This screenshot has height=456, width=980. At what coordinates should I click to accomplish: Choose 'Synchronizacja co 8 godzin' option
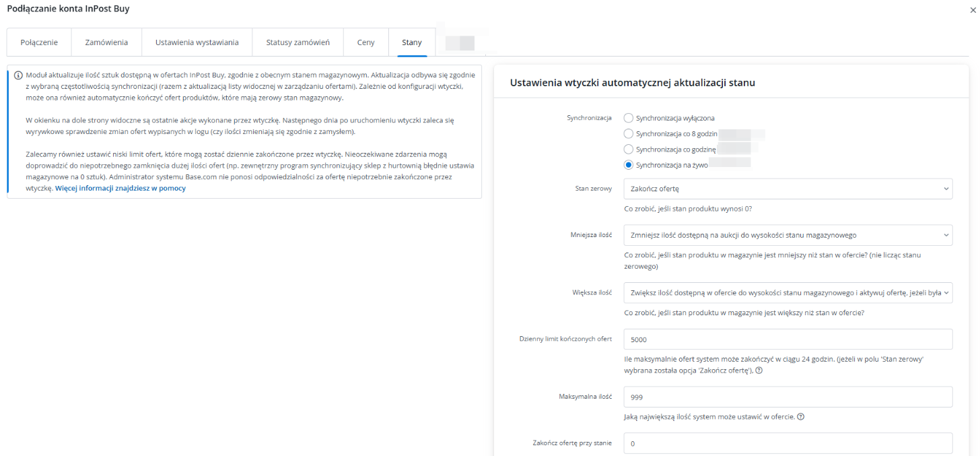point(629,133)
